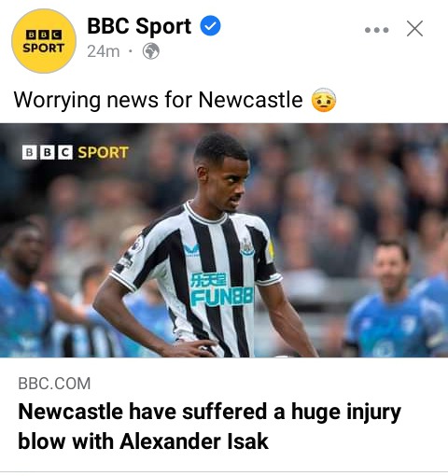Open the BBC.COM source domain link
The height and width of the screenshot is (476, 448).
point(54,384)
